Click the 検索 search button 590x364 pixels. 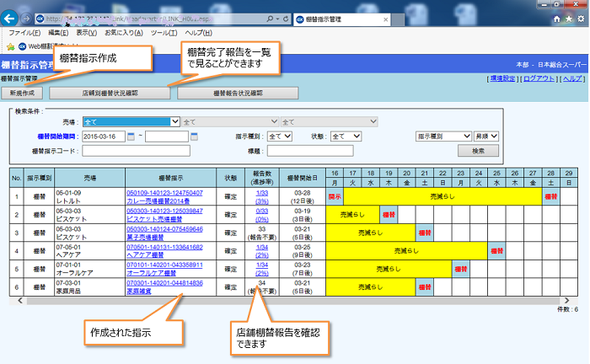[x=478, y=151]
